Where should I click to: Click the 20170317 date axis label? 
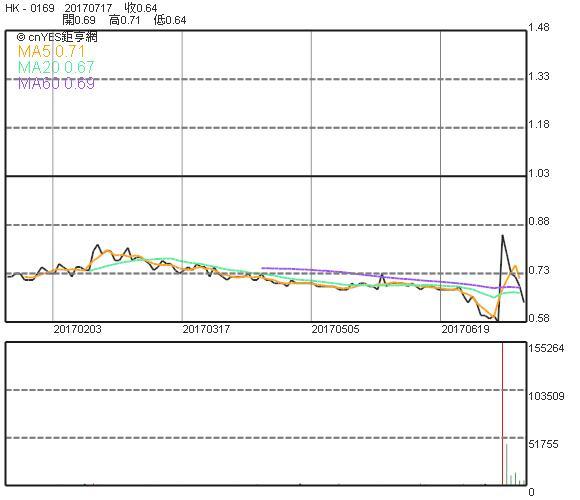click(x=206, y=329)
